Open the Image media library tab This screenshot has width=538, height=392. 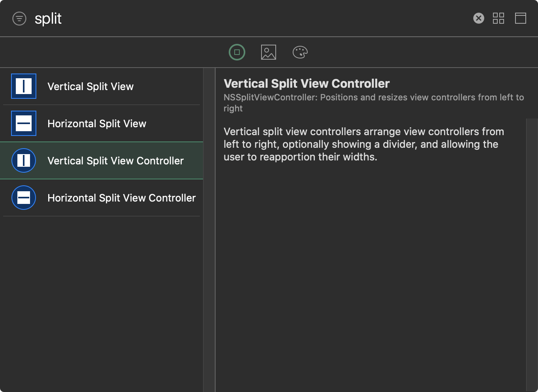[268, 52]
